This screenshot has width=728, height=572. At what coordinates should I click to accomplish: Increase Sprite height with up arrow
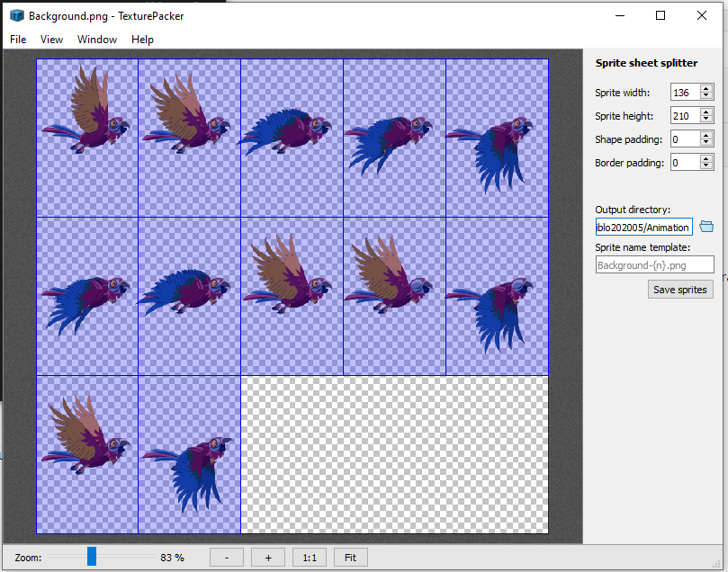pyautogui.click(x=706, y=112)
